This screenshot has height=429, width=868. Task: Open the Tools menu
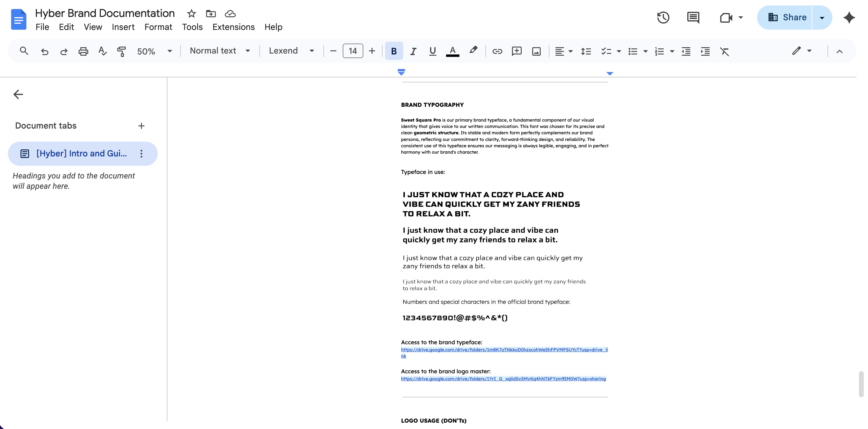pos(193,27)
